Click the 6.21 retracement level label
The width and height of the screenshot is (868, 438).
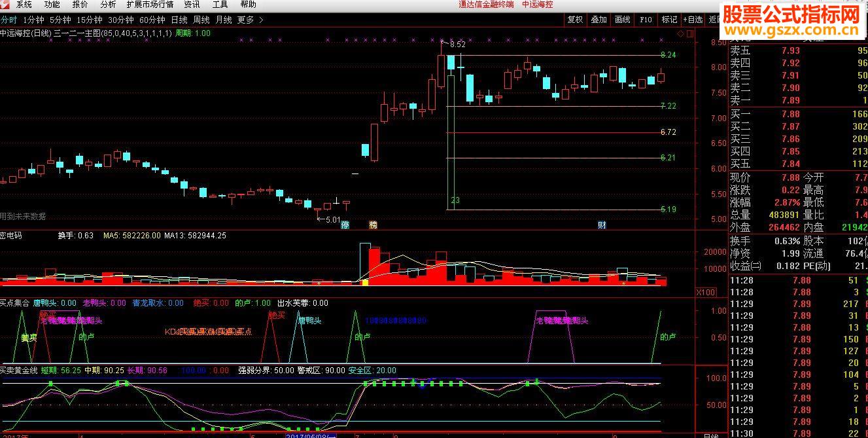(x=668, y=158)
